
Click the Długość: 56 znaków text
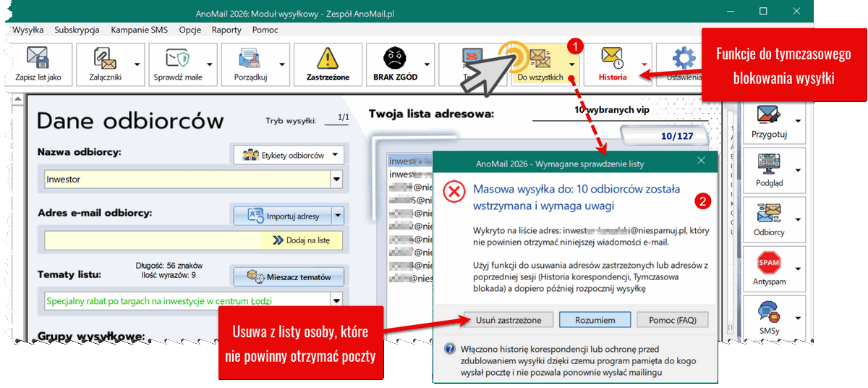click(169, 266)
